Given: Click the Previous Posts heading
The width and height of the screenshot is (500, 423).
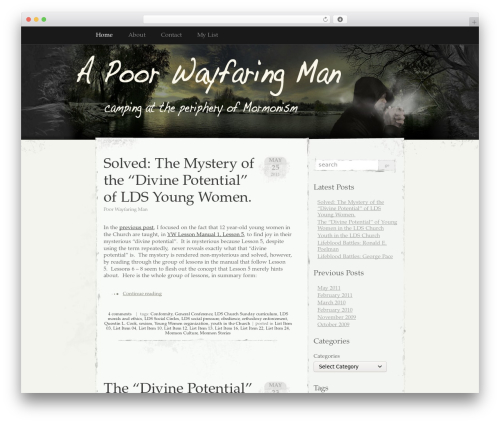Looking at the screenshot, I should 339,273.
